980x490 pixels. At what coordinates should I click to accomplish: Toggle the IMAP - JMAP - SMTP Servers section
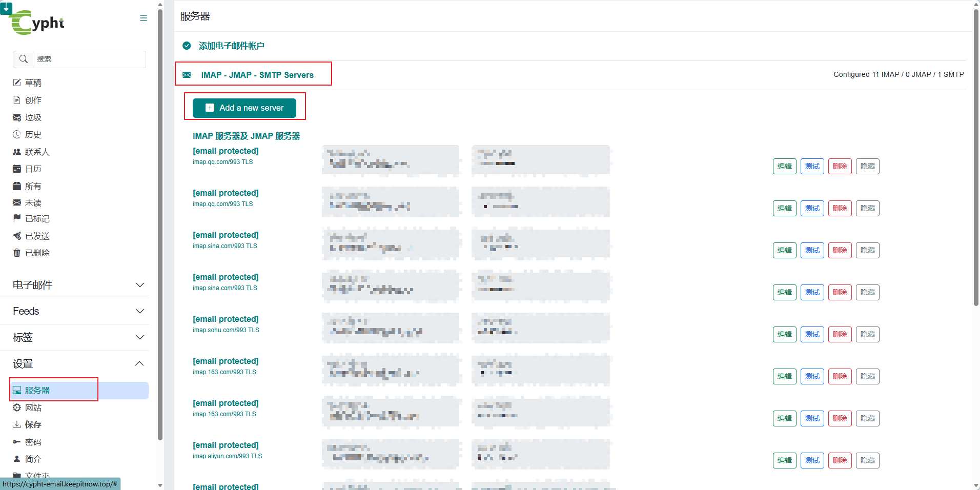(257, 75)
